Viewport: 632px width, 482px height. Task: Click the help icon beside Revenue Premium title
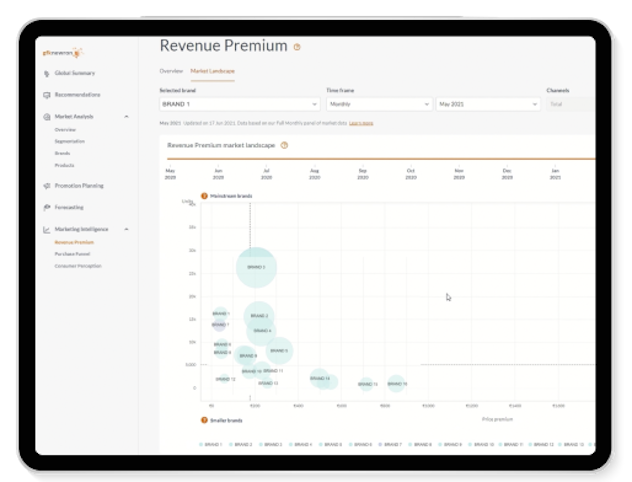297,47
